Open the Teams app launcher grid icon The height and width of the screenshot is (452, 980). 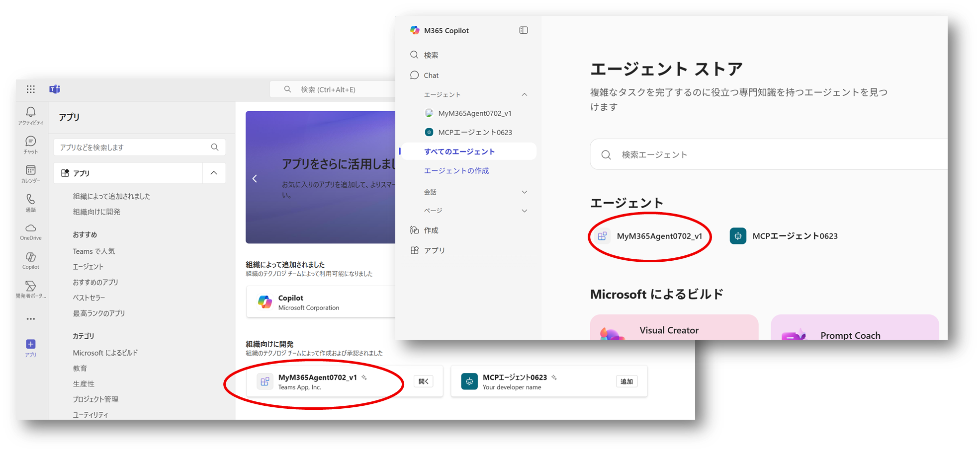pos(31,89)
